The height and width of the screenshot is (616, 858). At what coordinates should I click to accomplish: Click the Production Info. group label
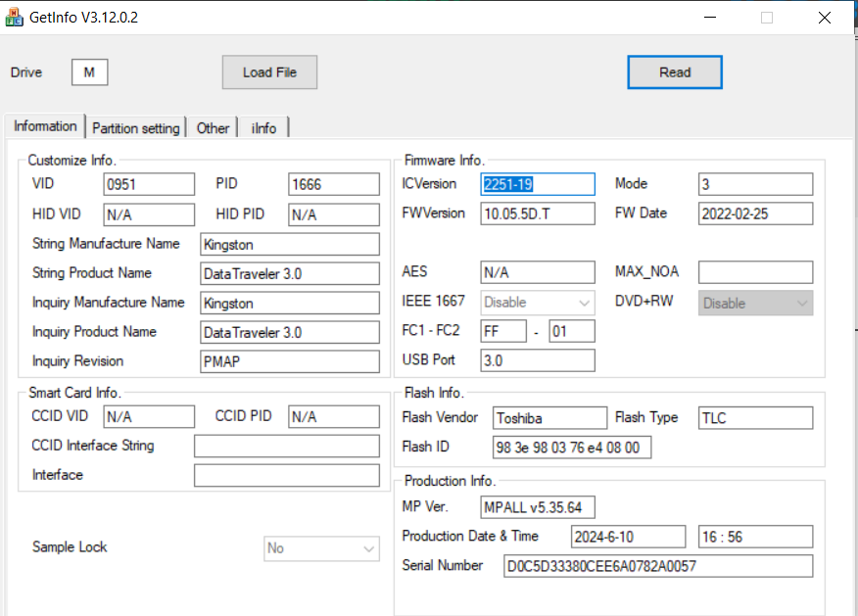coord(450,481)
